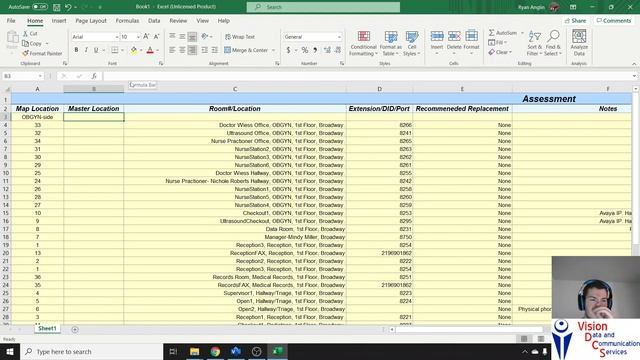This screenshot has width=640, height=360.
Task: Open the AutoSum dropdown arrow
Action: coord(522,33)
